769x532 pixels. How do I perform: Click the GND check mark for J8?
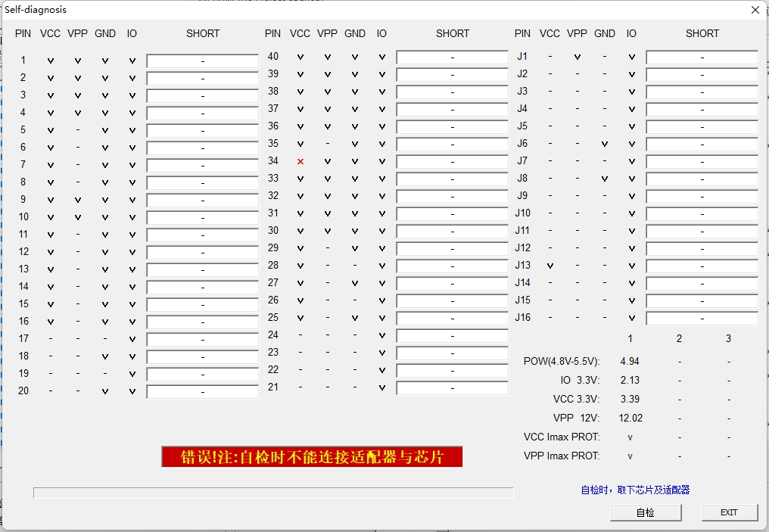pyautogui.click(x=604, y=179)
